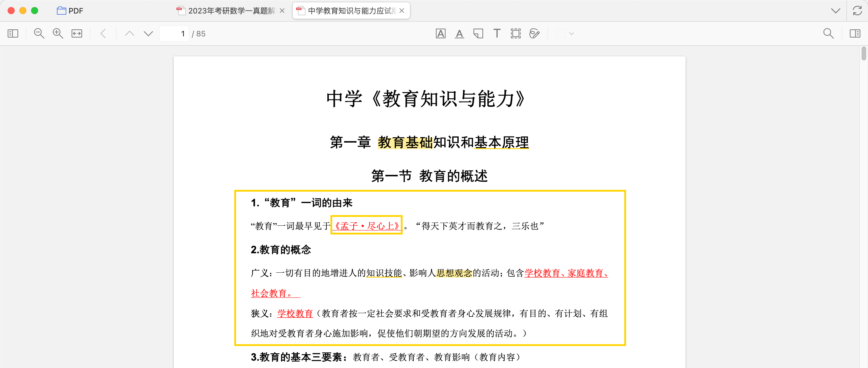Click the zoom in magnifier icon
The image size is (868, 368).
[58, 33]
